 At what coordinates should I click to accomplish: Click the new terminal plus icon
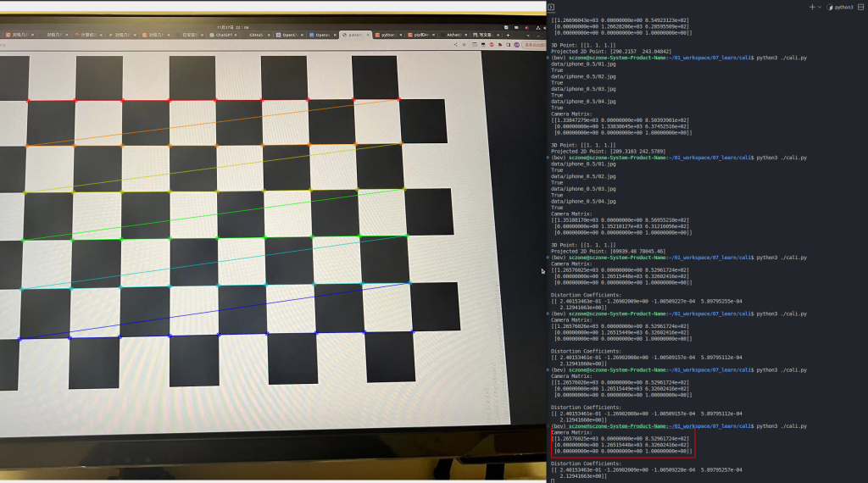tap(811, 6)
